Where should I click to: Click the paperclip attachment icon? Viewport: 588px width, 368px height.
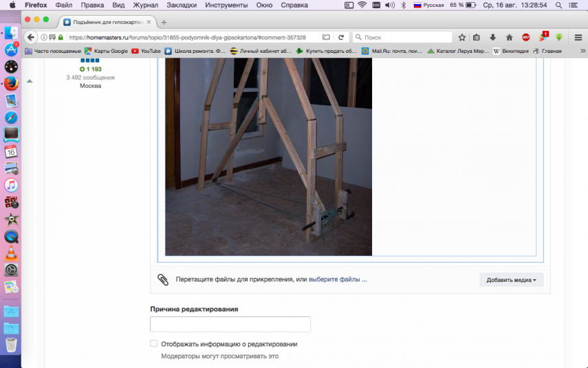(x=163, y=279)
